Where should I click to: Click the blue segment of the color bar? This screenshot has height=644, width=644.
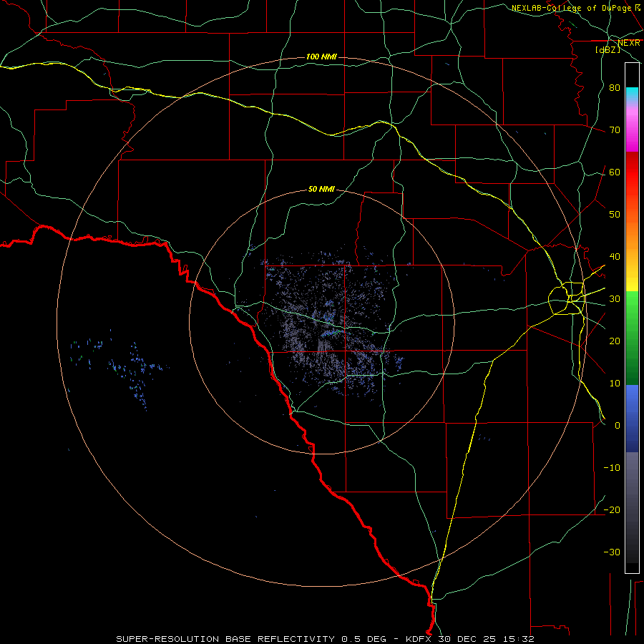coord(632,418)
